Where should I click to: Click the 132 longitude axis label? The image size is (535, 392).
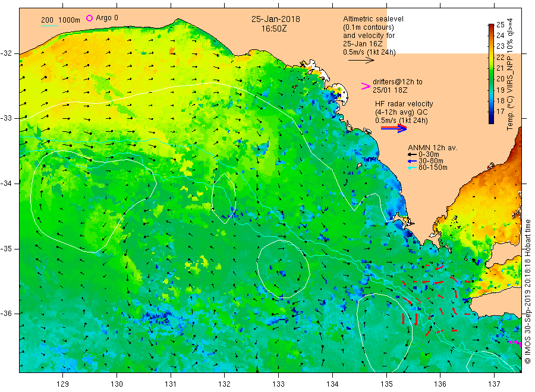[225, 384]
